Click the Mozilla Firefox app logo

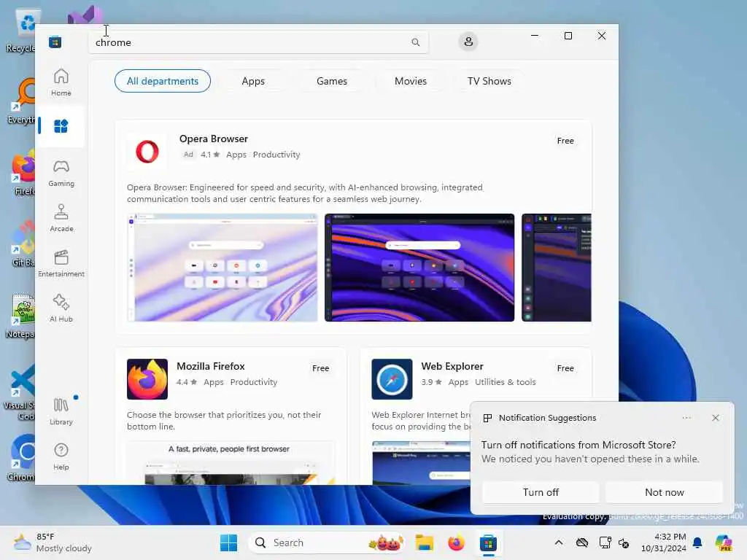[x=147, y=379]
